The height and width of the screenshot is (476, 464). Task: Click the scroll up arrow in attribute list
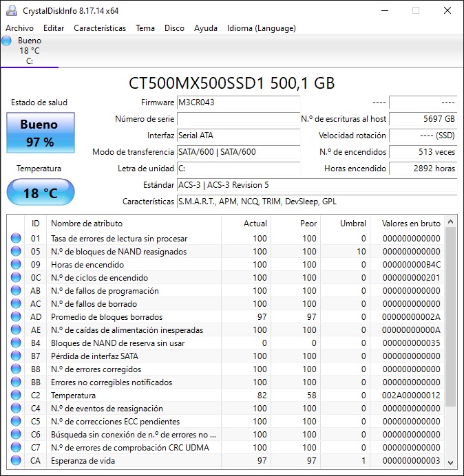(451, 222)
